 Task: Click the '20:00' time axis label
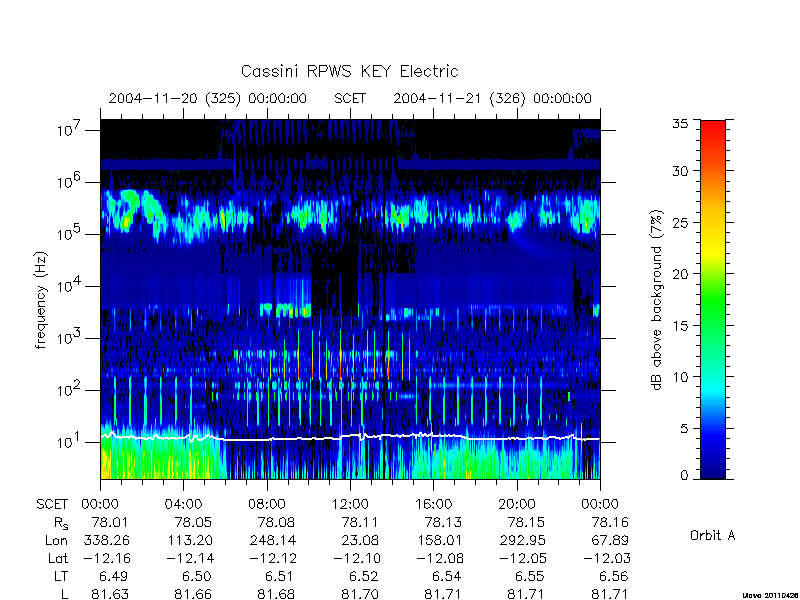click(517, 504)
